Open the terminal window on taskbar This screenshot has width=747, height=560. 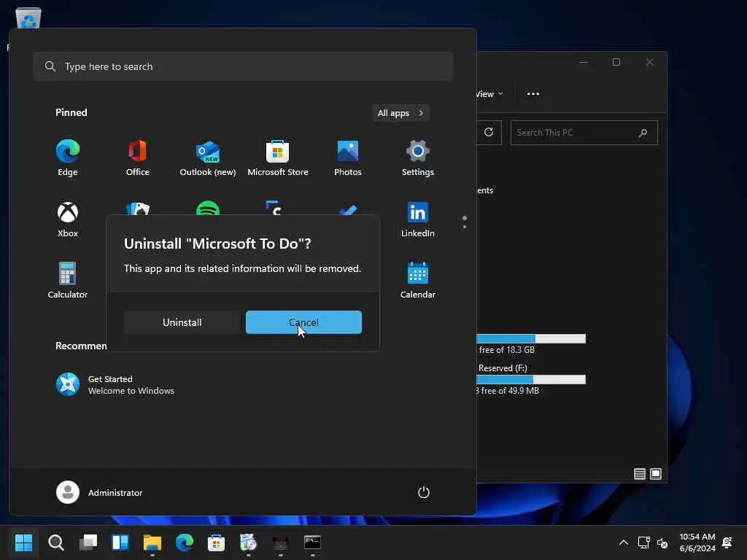312,542
